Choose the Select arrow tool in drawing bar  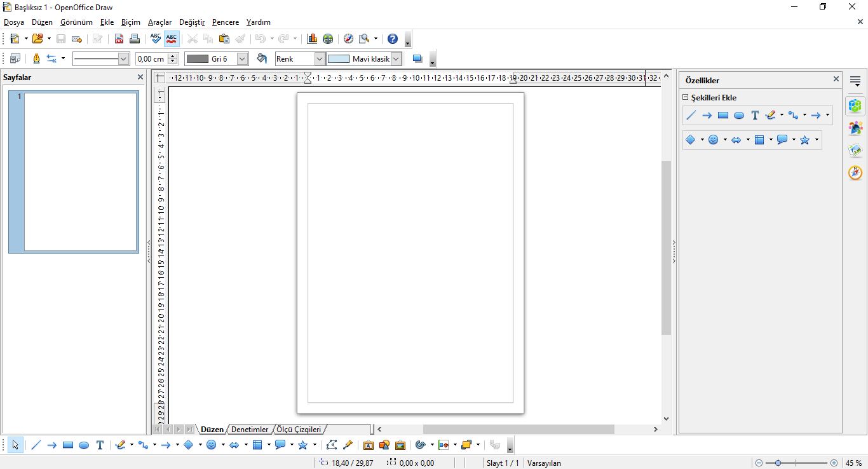(x=15, y=445)
